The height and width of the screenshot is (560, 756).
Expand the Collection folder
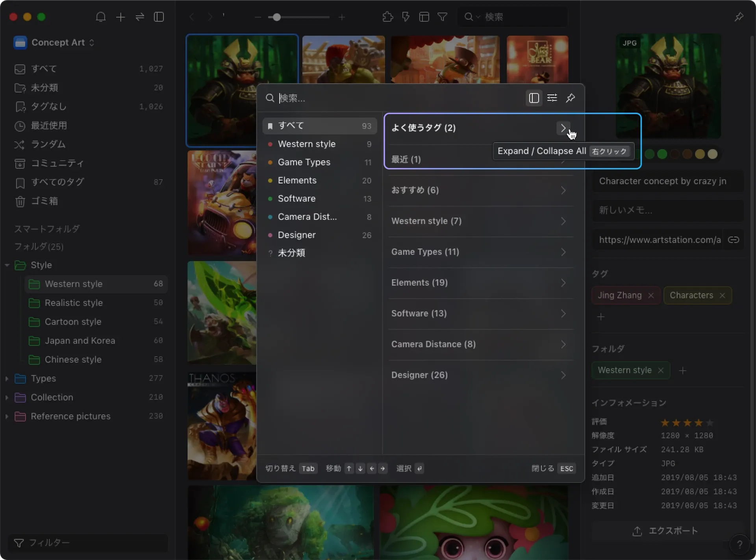click(x=7, y=397)
